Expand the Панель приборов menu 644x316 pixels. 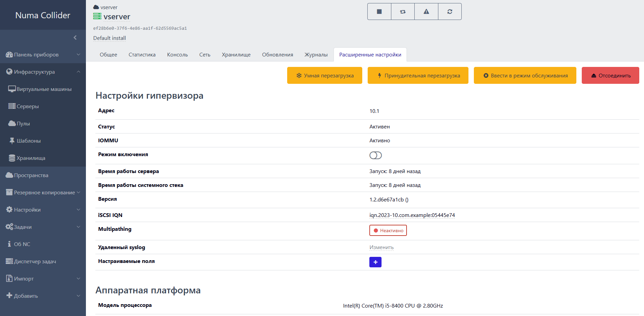43,55
